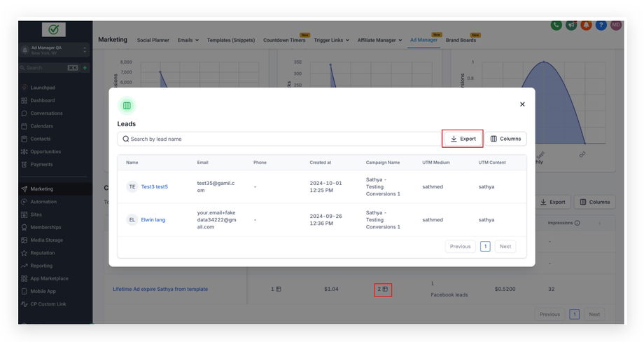
Task: Open the Social Planner tab
Action: pyautogui.click(x=153, y=40)
